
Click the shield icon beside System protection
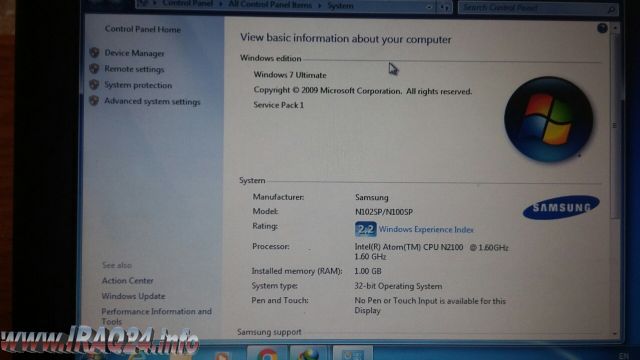(x=94, y=84)
